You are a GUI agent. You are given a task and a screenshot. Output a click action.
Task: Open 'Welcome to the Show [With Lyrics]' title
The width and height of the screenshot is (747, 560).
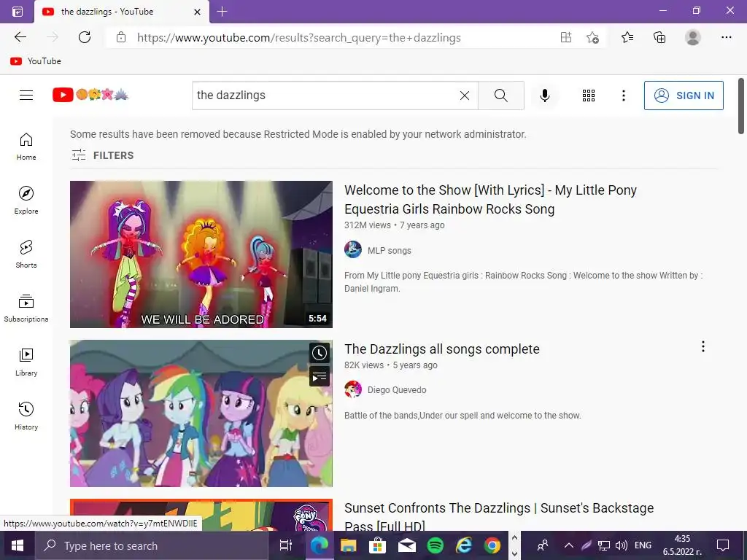point(490,200)
